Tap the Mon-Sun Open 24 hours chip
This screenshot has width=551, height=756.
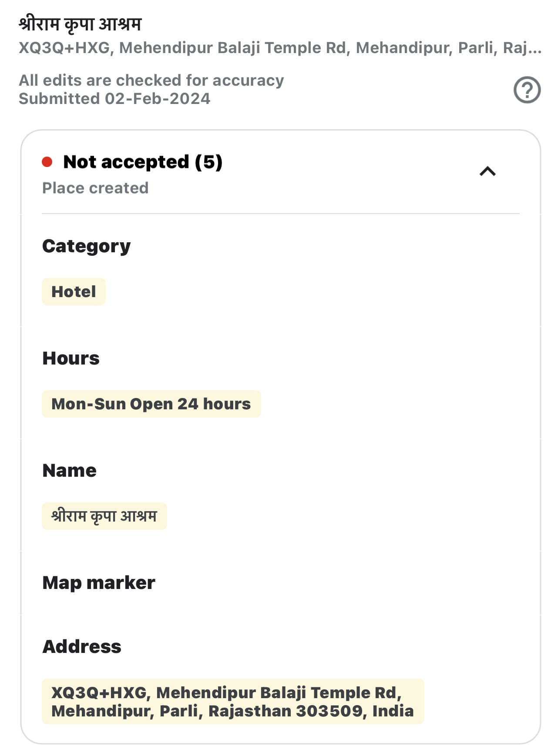[x=151, y=404]
